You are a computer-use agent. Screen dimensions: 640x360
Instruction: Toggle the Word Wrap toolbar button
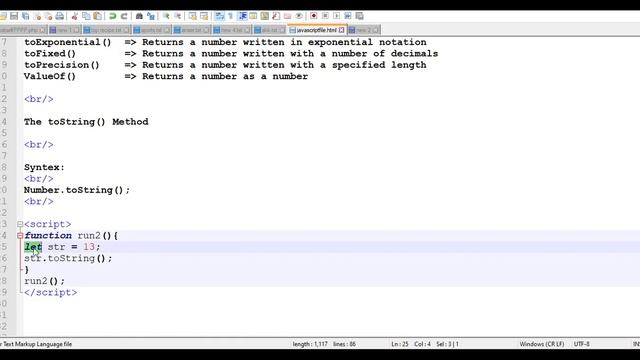(x=220, y=16)
